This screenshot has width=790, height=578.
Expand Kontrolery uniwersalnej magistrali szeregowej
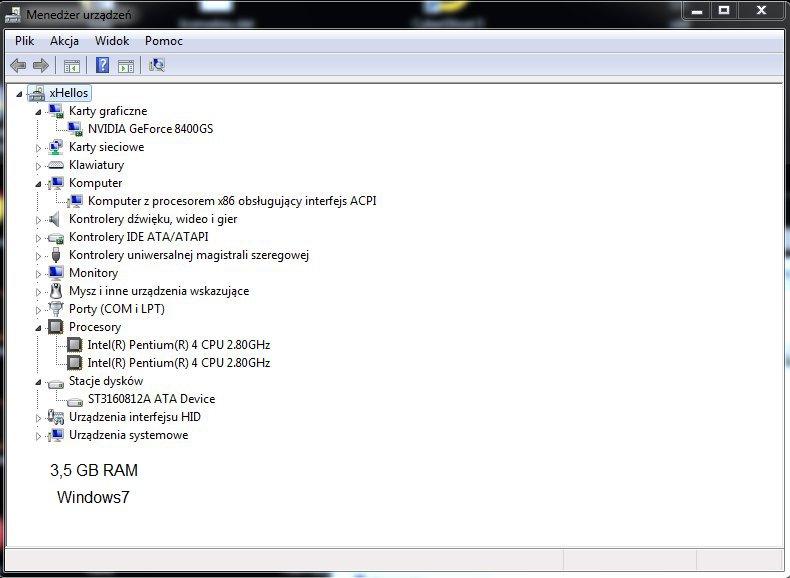coord(38,256)
